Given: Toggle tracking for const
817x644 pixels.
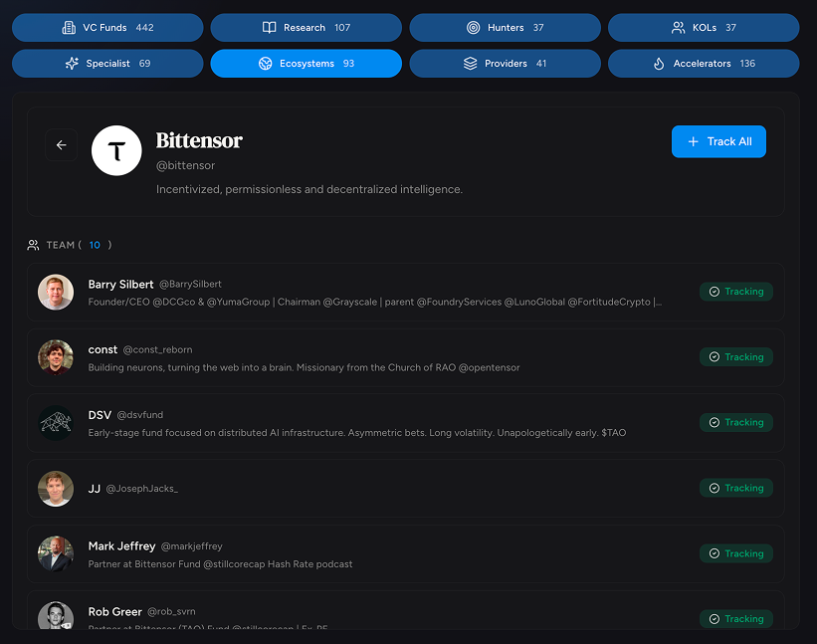Looking at the screenshot, I should click(736, 357).
